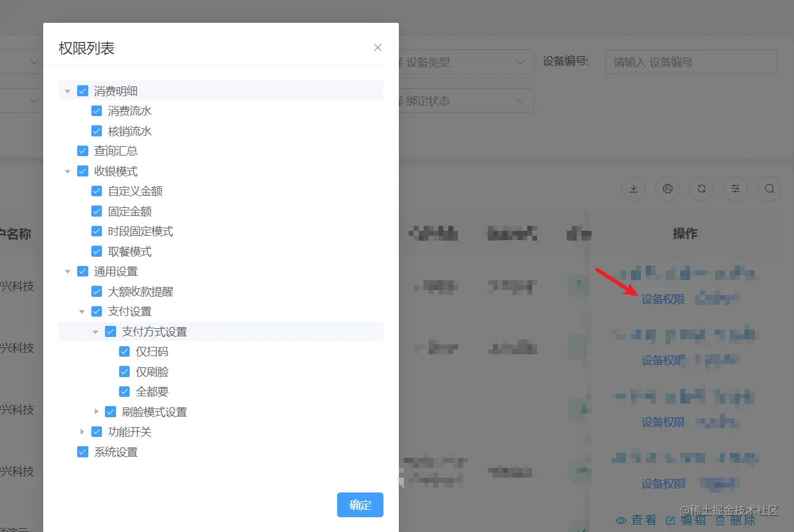794x532 pixels.
Task: Toggle the 支付设置 checkbox
Action: pyautogui.click(x=96, y=311)
